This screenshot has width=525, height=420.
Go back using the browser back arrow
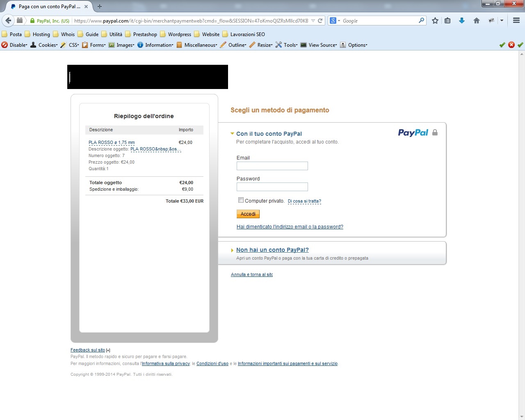tap(8, 21)
